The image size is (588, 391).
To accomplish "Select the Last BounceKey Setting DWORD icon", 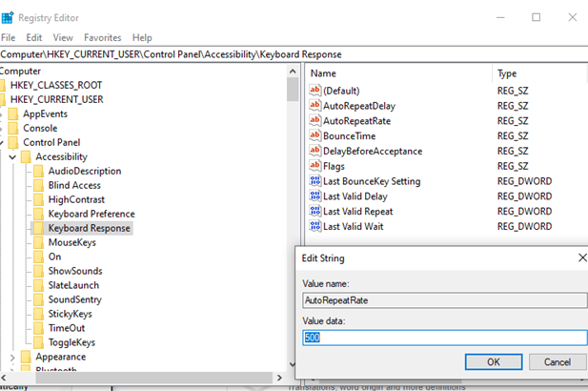I will coord(315,181).
